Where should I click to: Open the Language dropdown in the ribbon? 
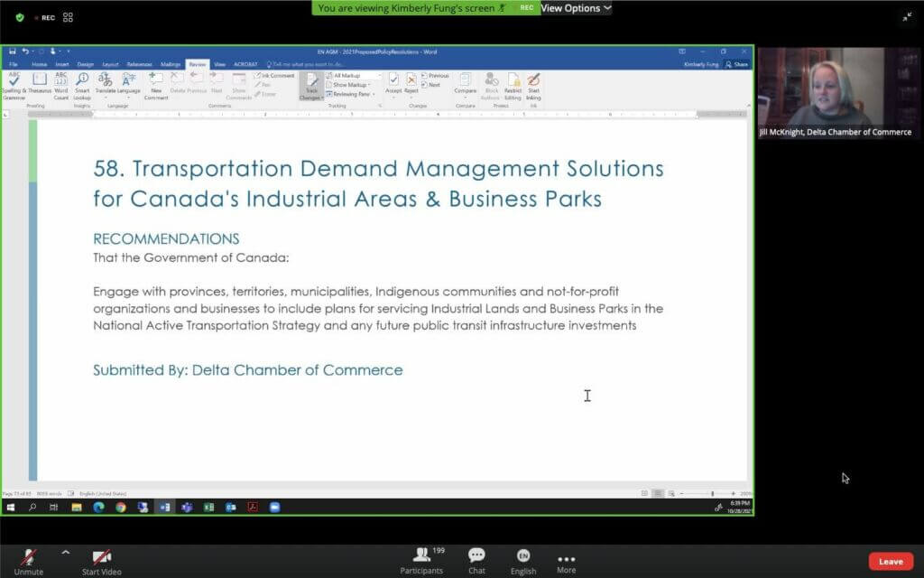click(x=128, y=84)
